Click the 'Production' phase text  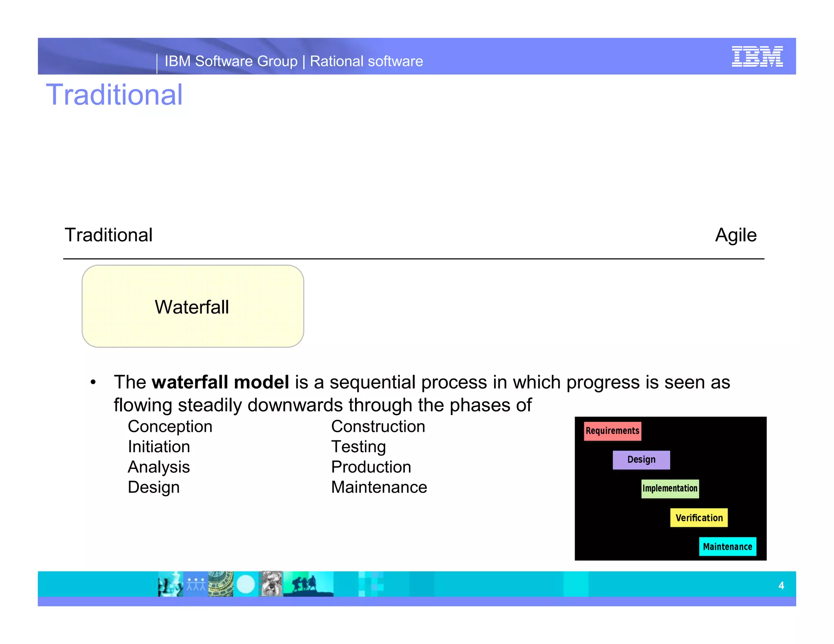click(371, 467)
